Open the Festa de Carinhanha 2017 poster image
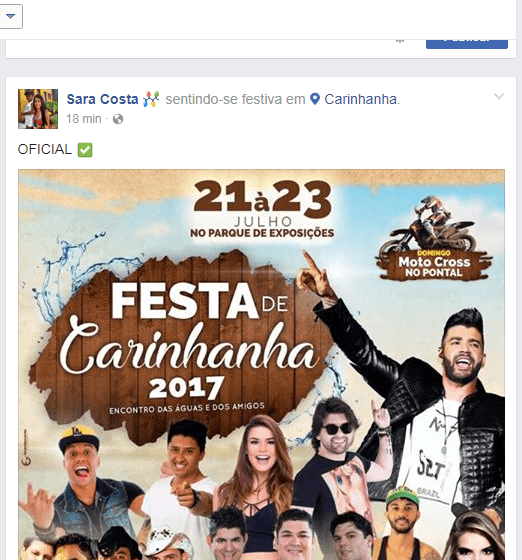522x560 pixels. pyautogui.click(x=261, y=365)
